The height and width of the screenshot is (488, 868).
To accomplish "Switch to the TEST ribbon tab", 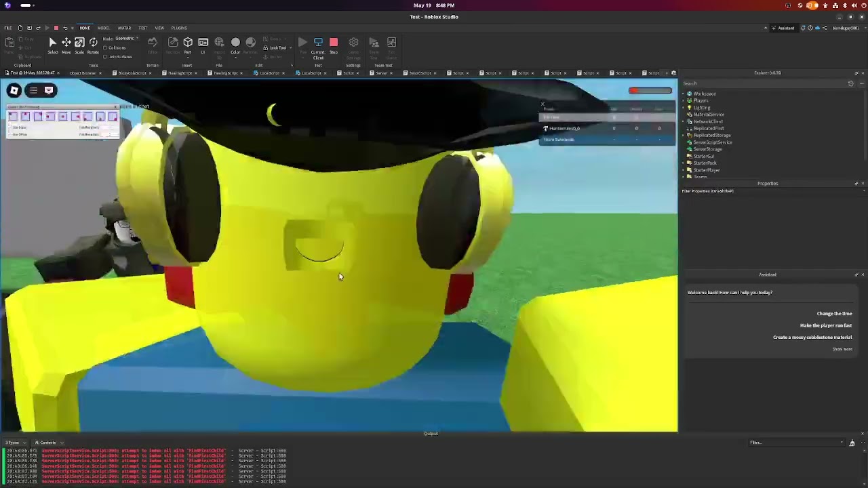I will pos(142,28).
